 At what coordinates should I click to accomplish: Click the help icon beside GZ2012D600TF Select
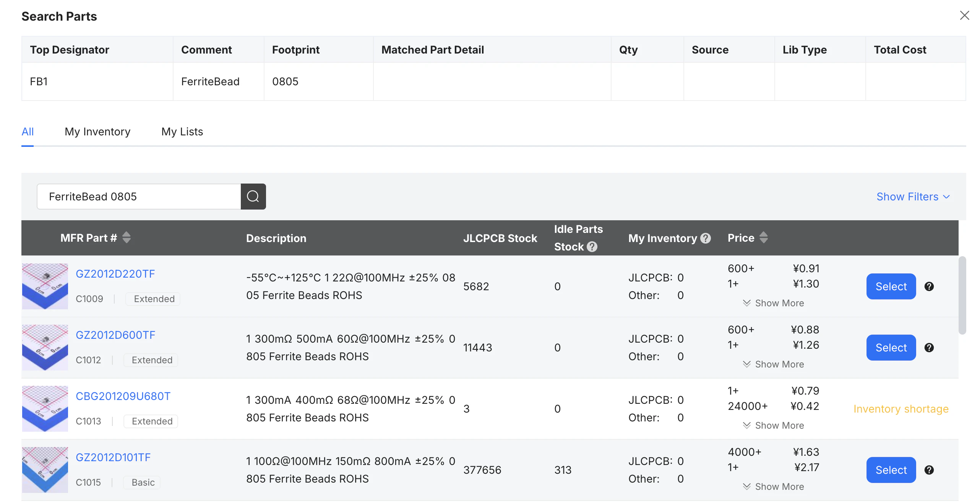click(929, 348)
